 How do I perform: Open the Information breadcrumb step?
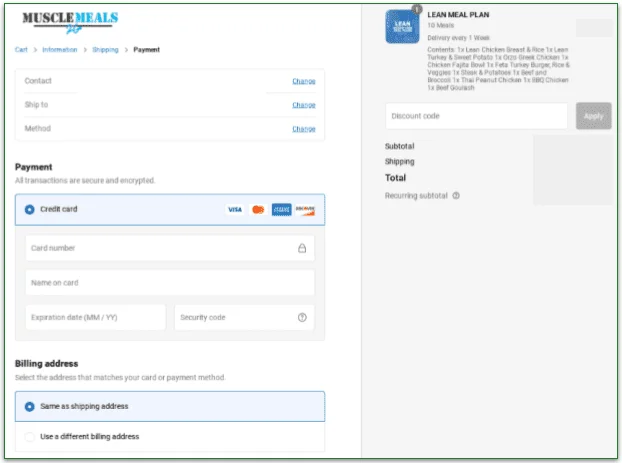(60, 50)
